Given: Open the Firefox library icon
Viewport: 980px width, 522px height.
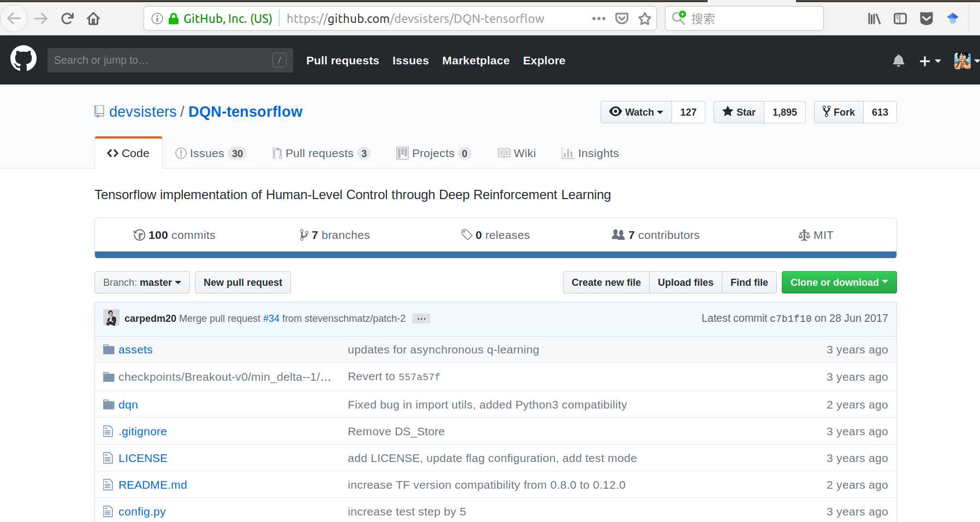Looking at the screenshot, I should tap(874, 19).
